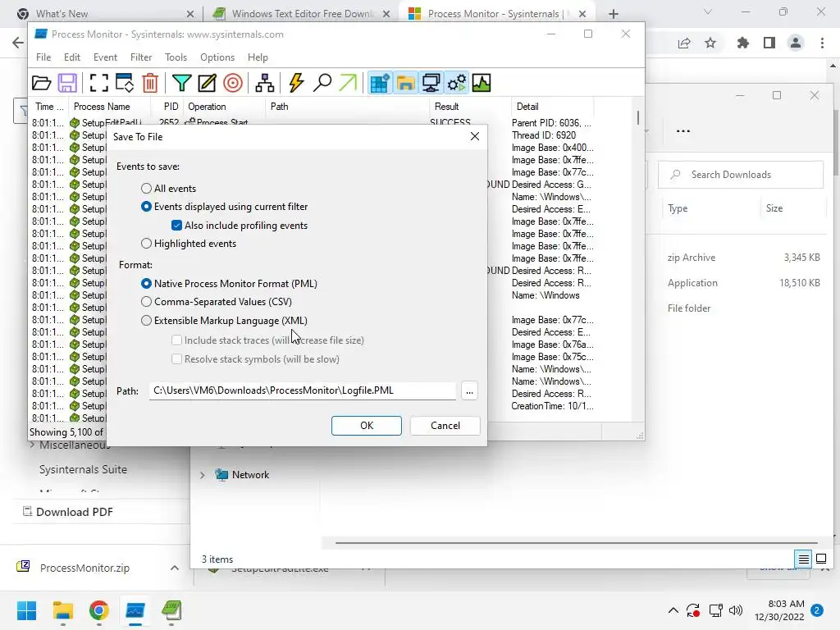Screen dimensions: 840x630
Task: Open a saved log with the Open icon
Action: point(41,83)
